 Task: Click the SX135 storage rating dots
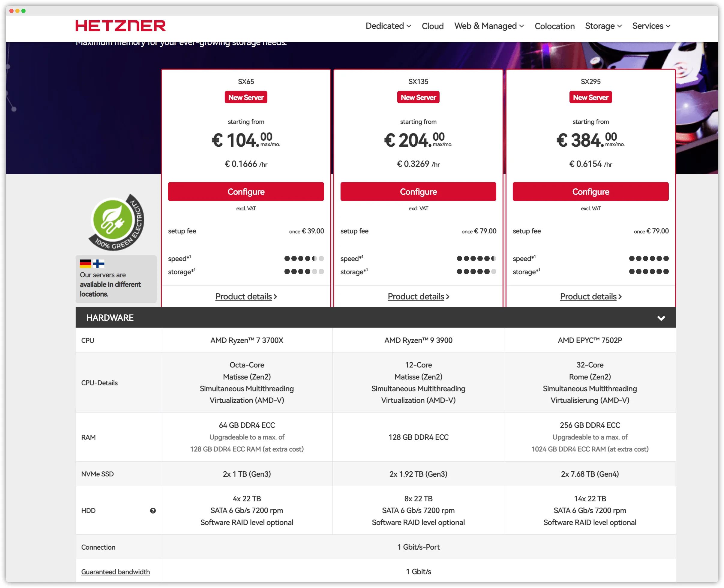click(476, 271)
